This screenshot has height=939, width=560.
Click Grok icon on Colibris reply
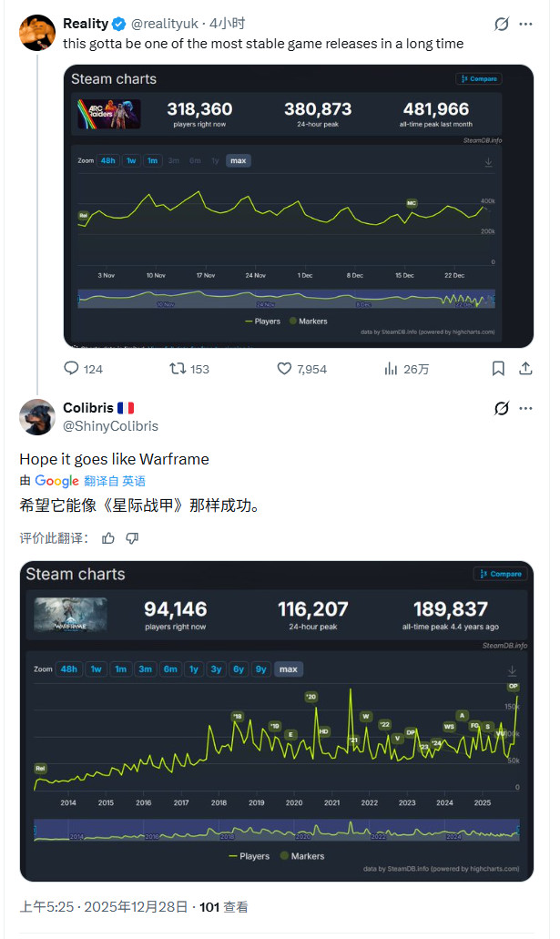pos(501,408)
